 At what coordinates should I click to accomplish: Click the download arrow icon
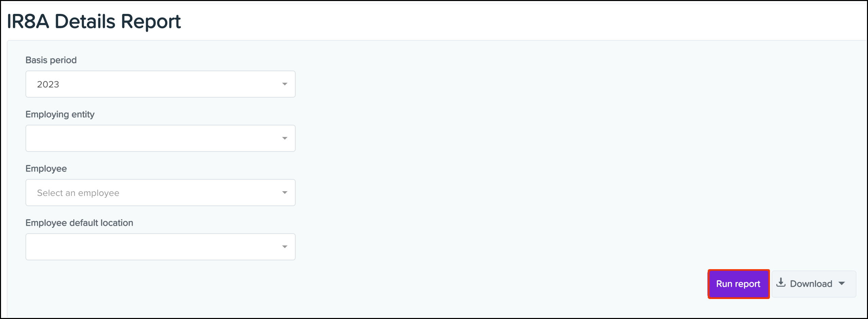tap(781, 282)
